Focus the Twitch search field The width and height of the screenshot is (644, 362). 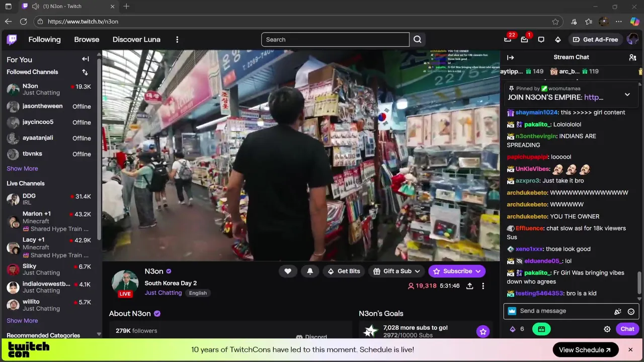click(x=335, y=40)
